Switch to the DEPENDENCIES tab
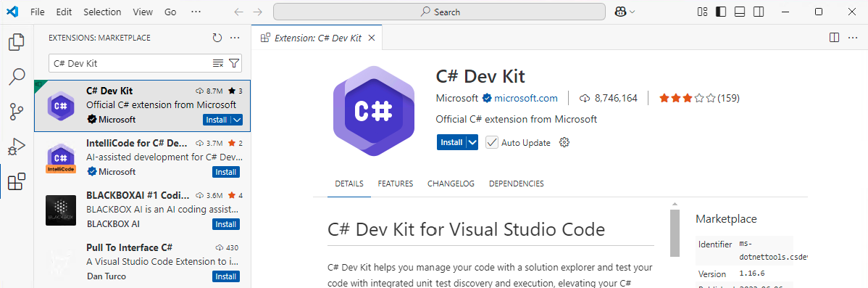The width and height of the screenshot is (868, 288). point(517,184)
